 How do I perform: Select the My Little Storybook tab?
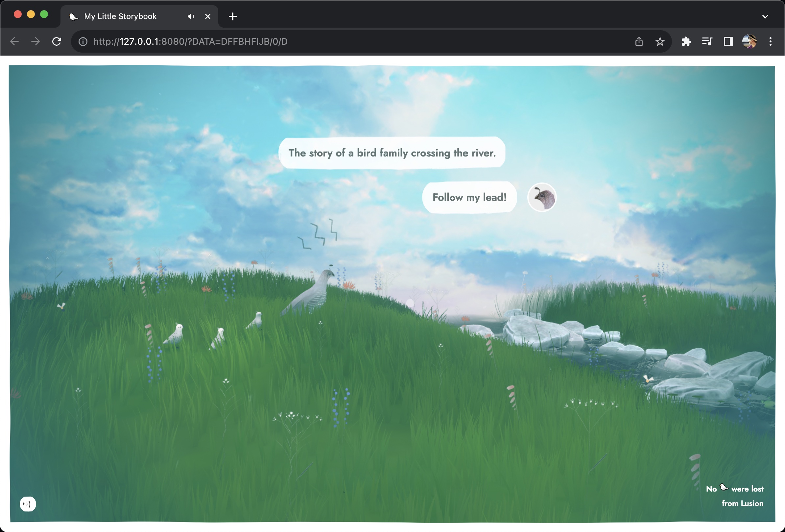pyautogui.click(x=120, y=16)
